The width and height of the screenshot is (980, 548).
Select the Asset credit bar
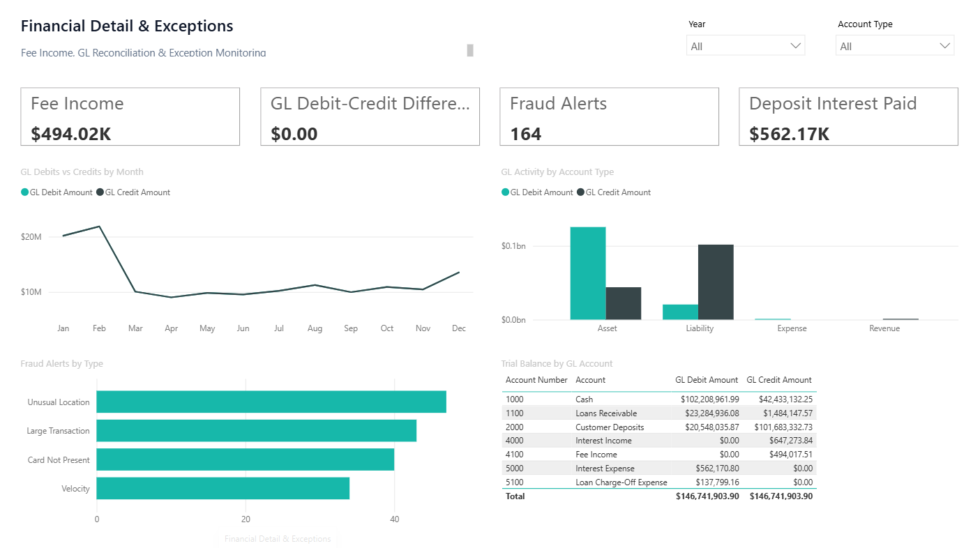click(x=624, y=303)
